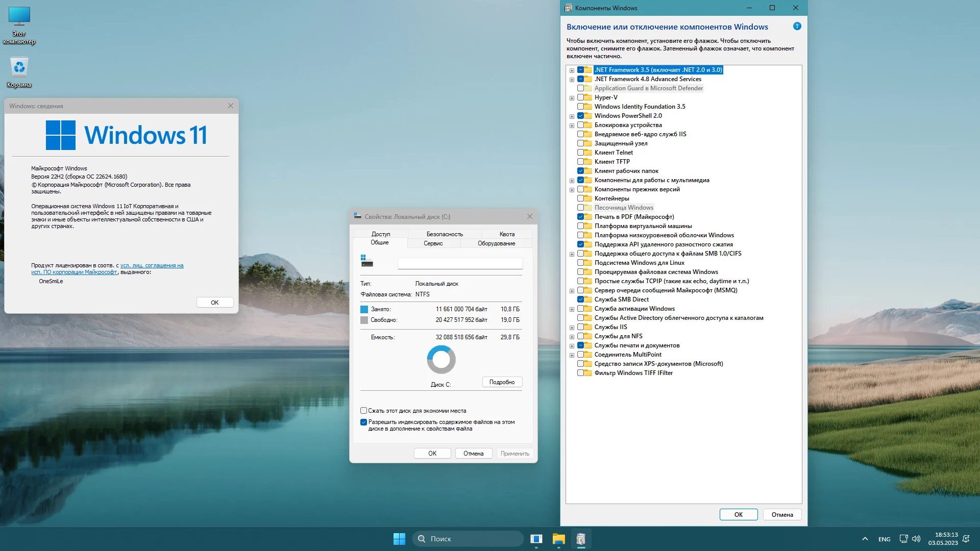Show hidden tray icons chevron
Viewport: 980px width, 551px height.
pos(865,539)
